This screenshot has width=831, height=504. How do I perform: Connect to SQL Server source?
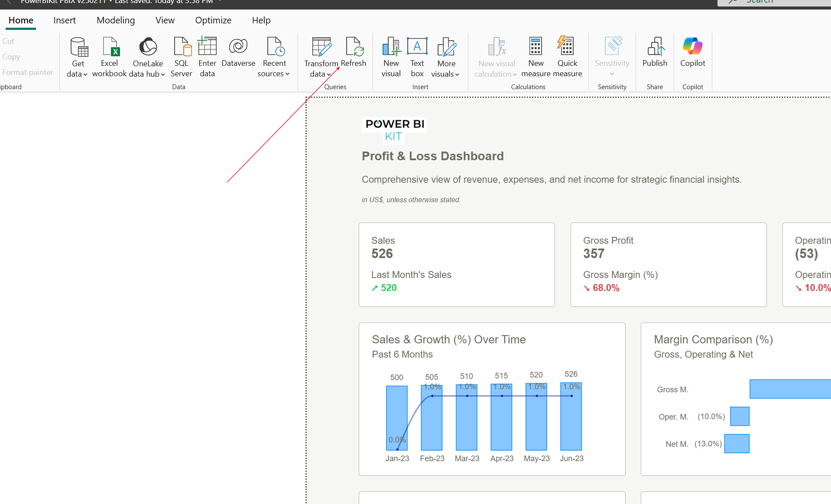tap(181, 57)
